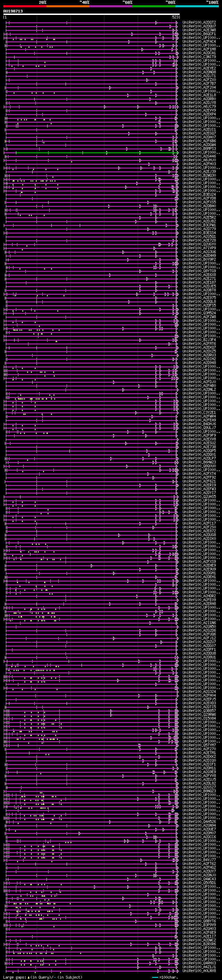
Task: Select the UniRef100_A2DNL2 label
Action: 199,390
